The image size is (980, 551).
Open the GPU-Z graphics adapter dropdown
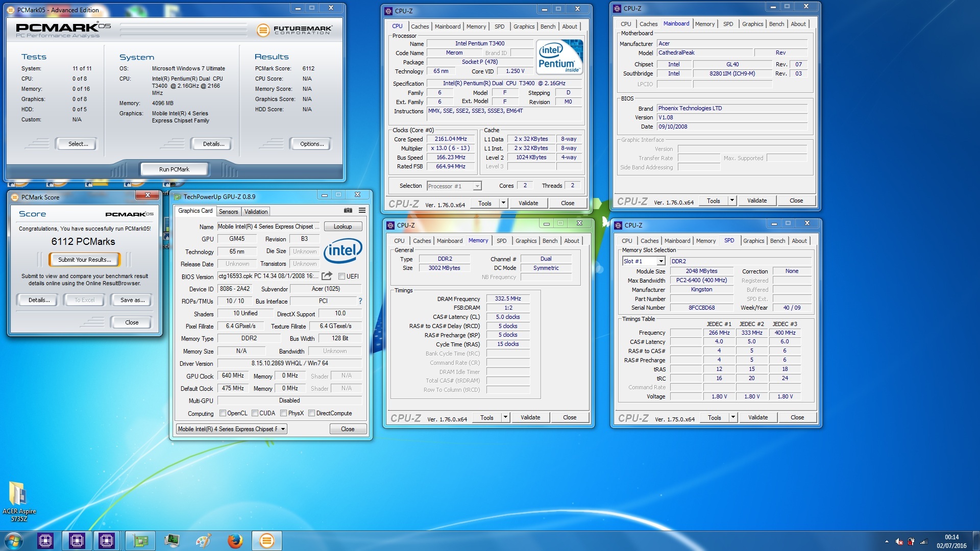coord(232,429)
